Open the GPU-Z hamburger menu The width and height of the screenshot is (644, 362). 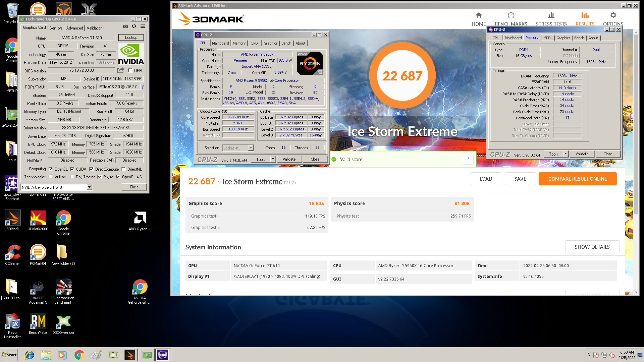143,26
